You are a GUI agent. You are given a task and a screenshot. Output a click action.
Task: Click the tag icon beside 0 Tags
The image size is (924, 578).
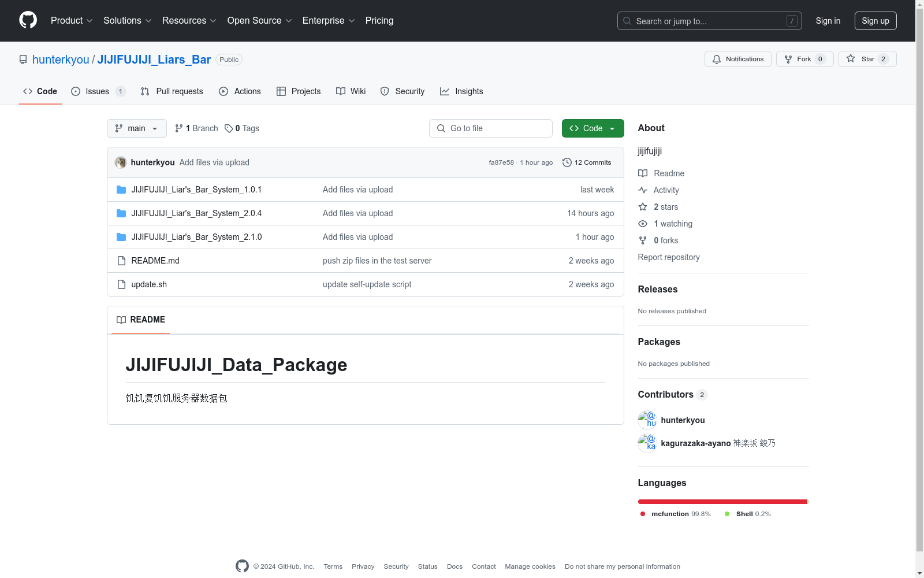229,128
